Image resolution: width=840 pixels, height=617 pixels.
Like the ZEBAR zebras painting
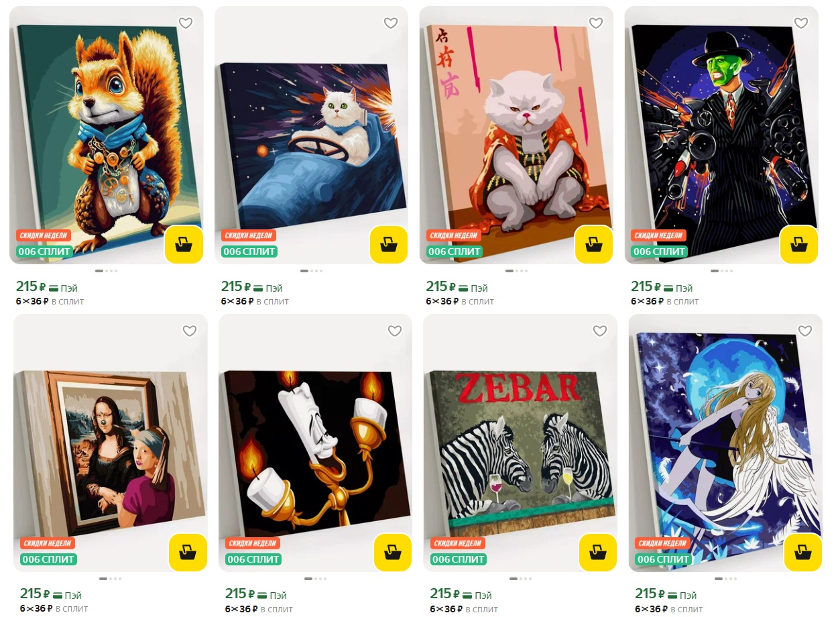[600, 331]
